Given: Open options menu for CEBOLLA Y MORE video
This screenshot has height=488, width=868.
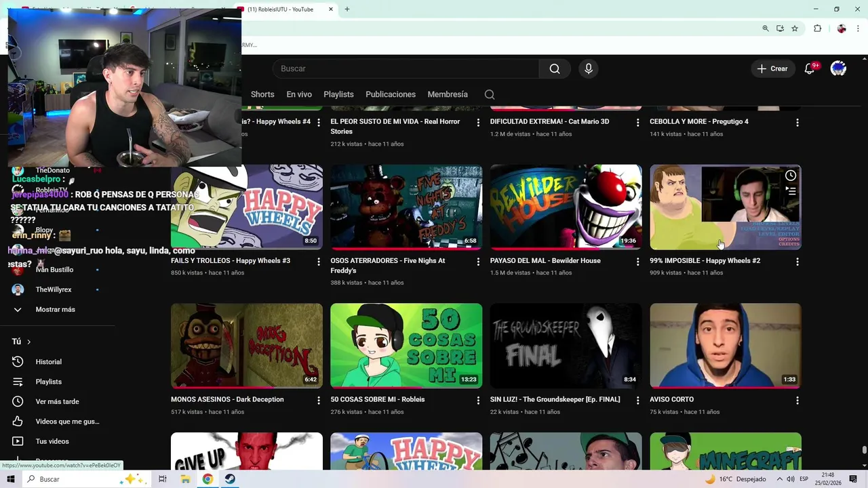Looking at the screenshot, I should coord(797,123).
